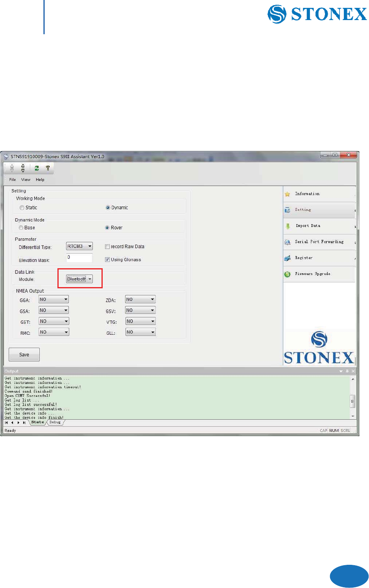Click the disconnect plug toolbar icon
This screenshot has width=369, height=588.
[x=23, y=168]
